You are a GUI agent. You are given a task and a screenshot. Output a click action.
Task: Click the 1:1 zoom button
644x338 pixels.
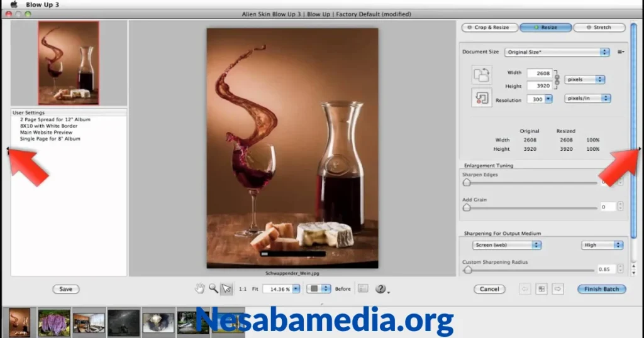243,289
